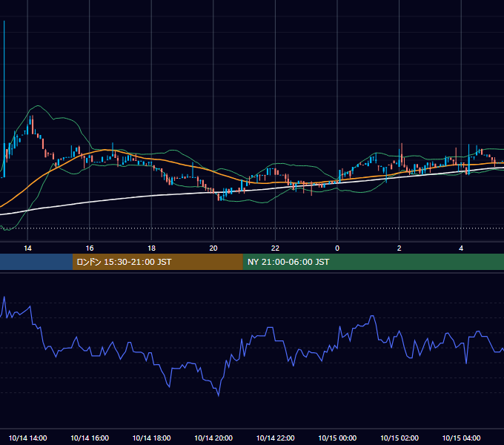Click the hour label 18 on price chart axis
Image resolution: width=504 pixels, height=445 pixels.
click(151, 248)
